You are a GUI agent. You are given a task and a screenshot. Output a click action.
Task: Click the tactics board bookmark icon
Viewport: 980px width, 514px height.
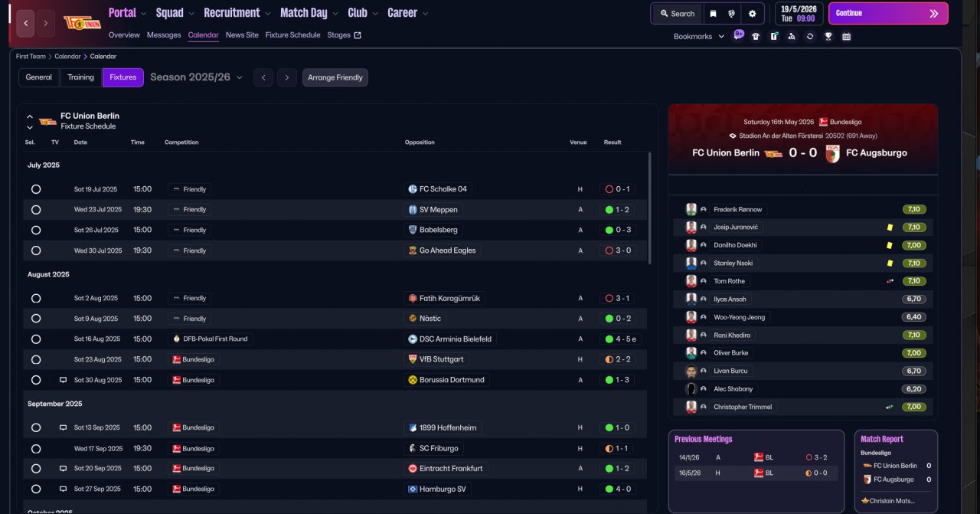(774, 36)
